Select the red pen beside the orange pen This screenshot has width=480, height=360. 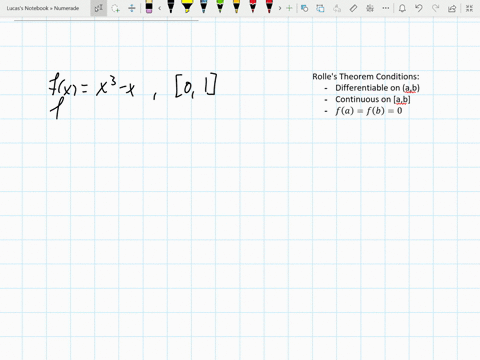tap(253, 6)
